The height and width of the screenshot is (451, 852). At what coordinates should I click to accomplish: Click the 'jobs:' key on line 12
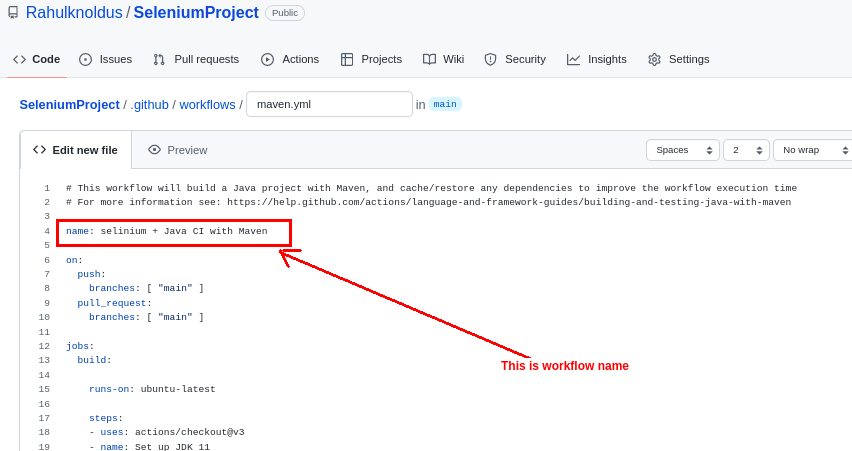[x=80, y=346]
